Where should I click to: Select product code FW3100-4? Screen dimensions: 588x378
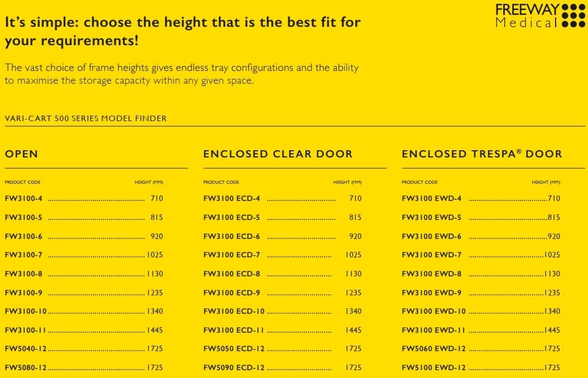pos(23,198)
